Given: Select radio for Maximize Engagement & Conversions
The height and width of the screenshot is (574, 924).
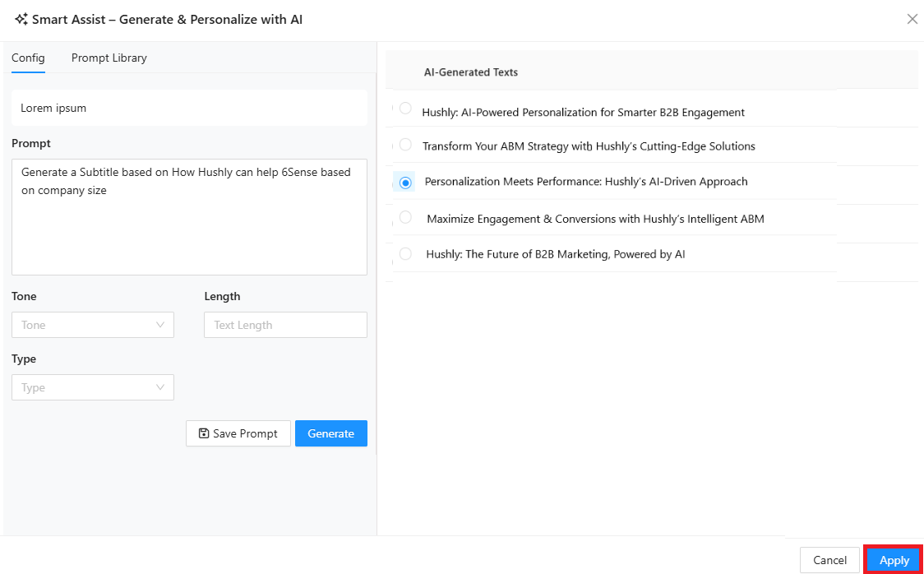Looking at the screenshot, I should [405, 217].
